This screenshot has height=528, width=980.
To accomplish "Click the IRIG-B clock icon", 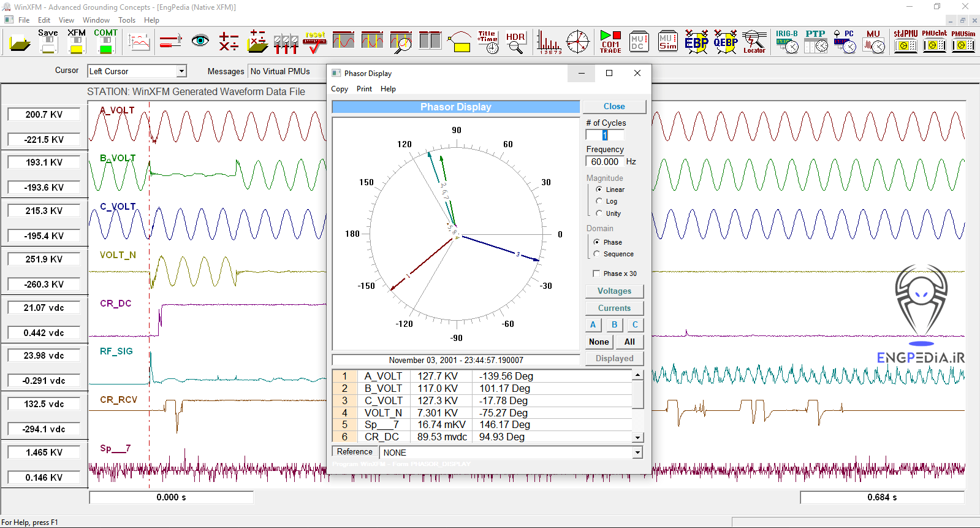I will [x=787, y=42].
